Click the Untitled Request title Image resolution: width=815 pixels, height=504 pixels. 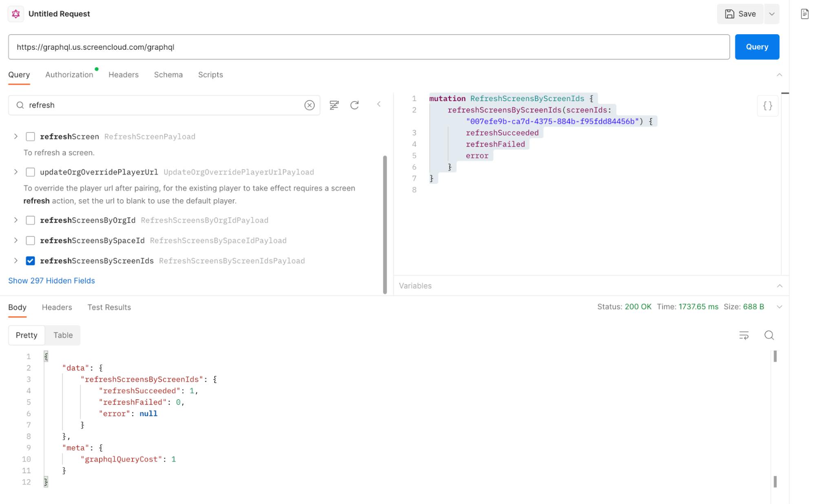point(59,14)
